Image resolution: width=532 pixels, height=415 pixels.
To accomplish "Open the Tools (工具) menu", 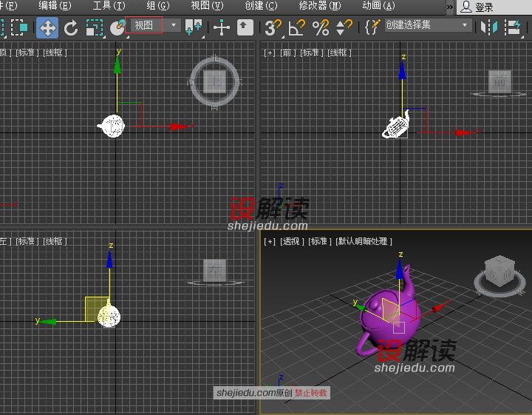I will [x=109, y=6].
